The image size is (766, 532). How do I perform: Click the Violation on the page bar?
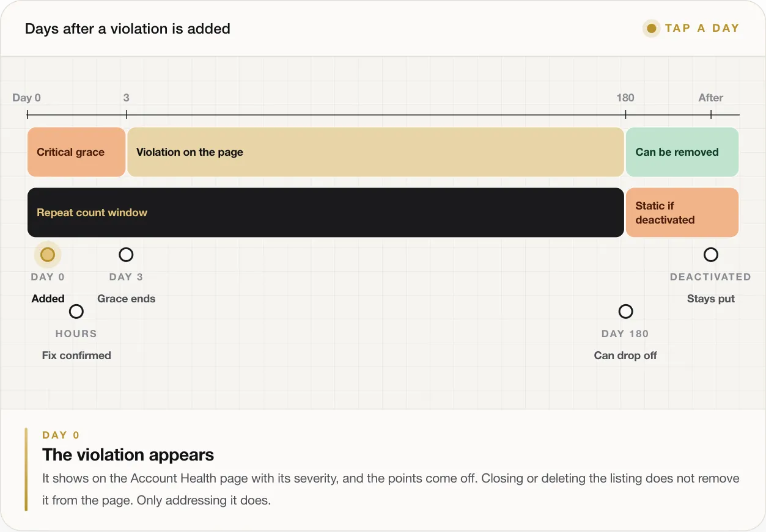[375, 152]
